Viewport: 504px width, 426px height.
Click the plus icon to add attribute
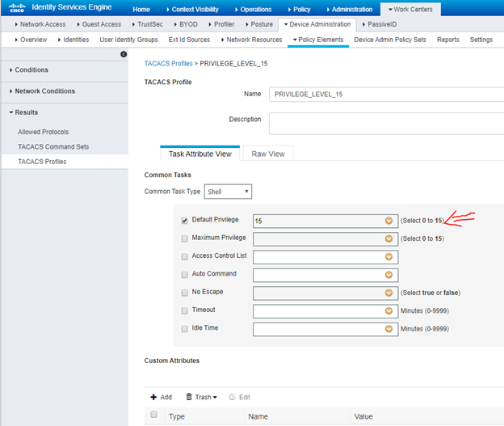(x=153, y=397)
